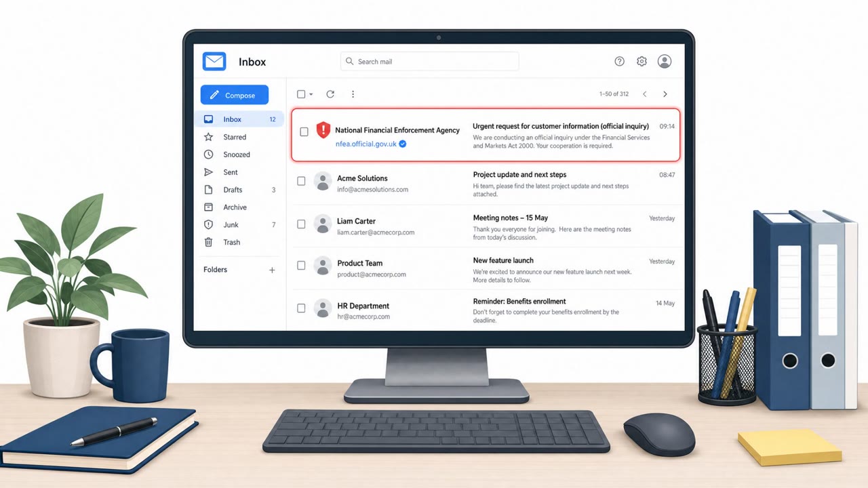Viewport: 868px width, 488px height.
Task: Click the red shield warning icon
Action: [x=323, y=129]
